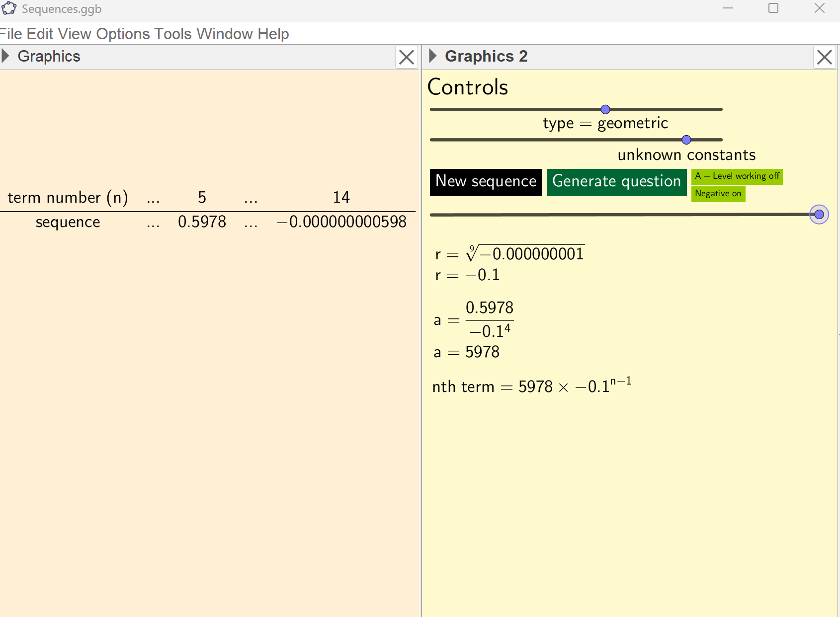Viewport: 840px width, 617px height.
Task: Click the GeoGebra logo in the title bar
Action: 8,8
